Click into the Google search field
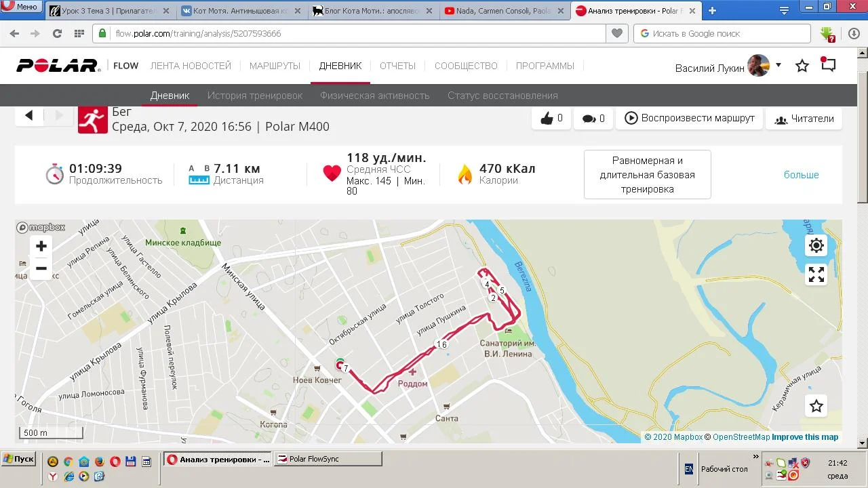The width and height of the screenshot is (868, 488). [x=722, y=33]
